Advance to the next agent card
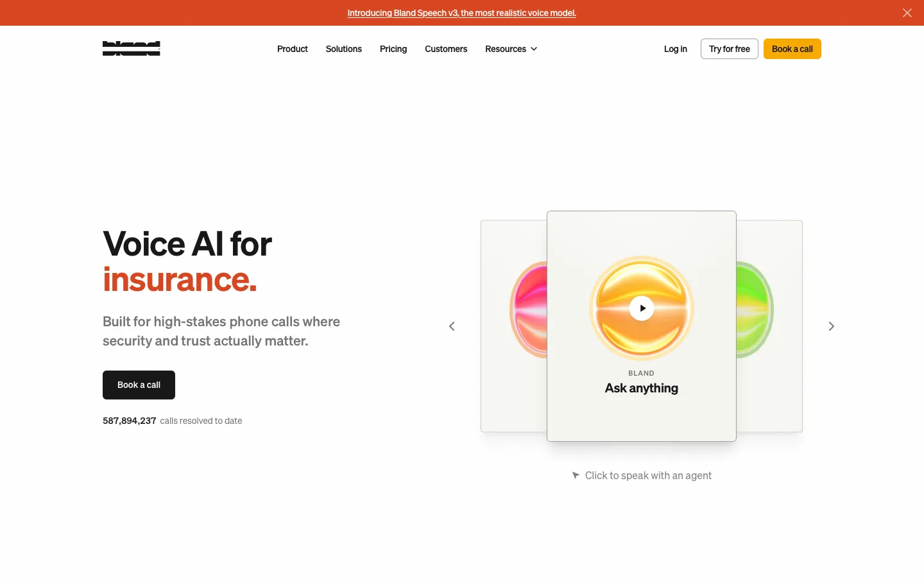This screenshot has height=578, width=924. 832,326
